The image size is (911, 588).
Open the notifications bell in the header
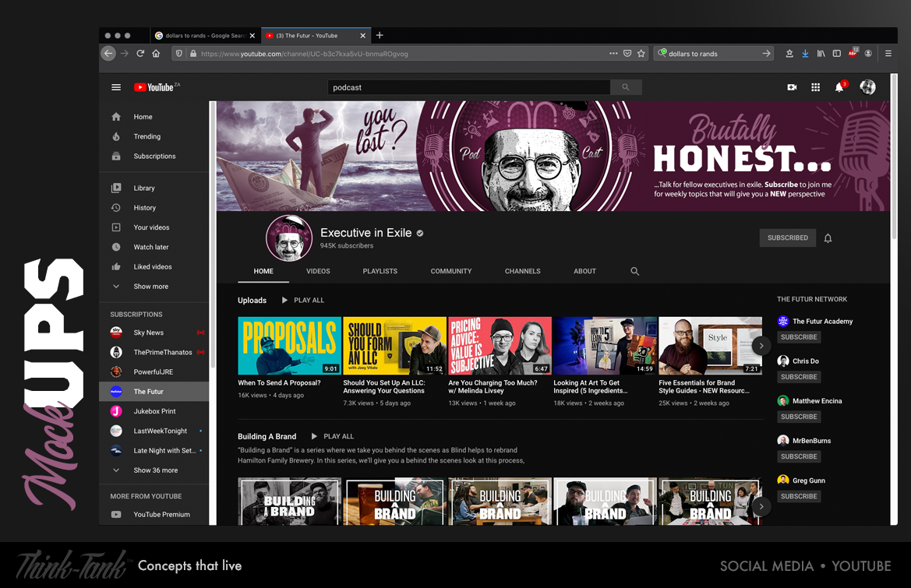pos(839,87)
